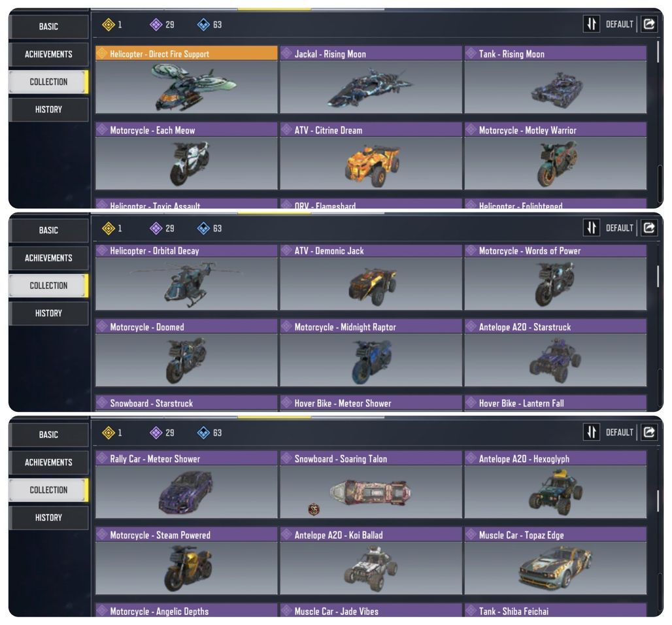Screen dimensions: 672x625
Task: Select the ATV - Citrine Dream skin
Action: click(371, 156)
